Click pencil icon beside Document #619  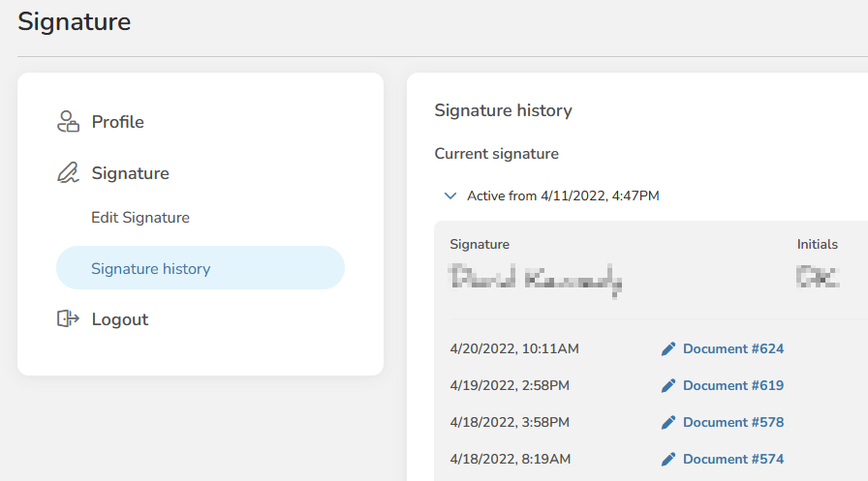(667, 385)
